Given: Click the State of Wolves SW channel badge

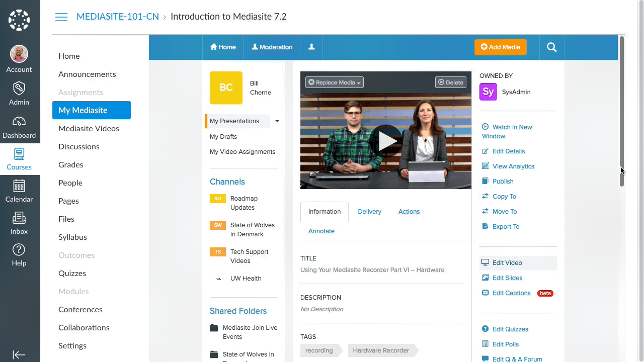Looking at the screenshot, I should [218, 225].
